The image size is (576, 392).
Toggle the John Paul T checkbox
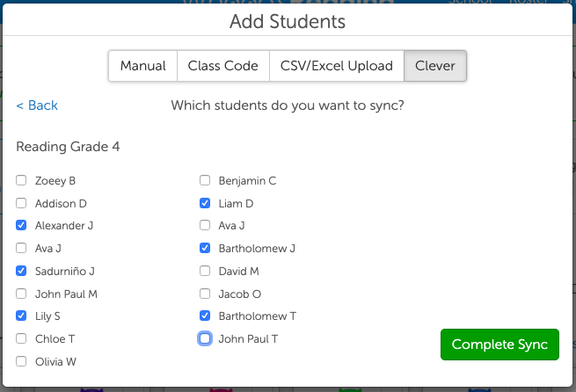(x=205, y=338)
